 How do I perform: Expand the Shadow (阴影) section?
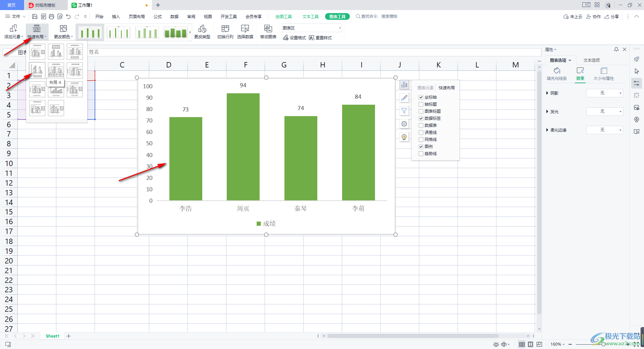(x=547, y=93)
